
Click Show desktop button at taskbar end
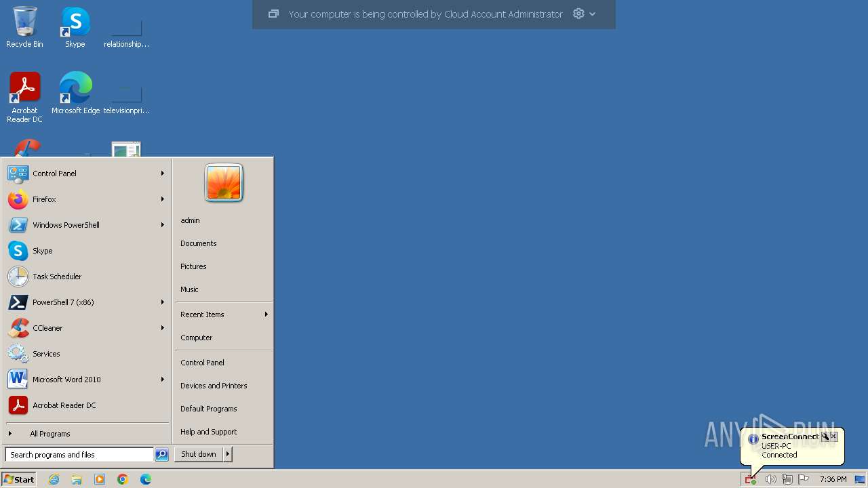860,480
